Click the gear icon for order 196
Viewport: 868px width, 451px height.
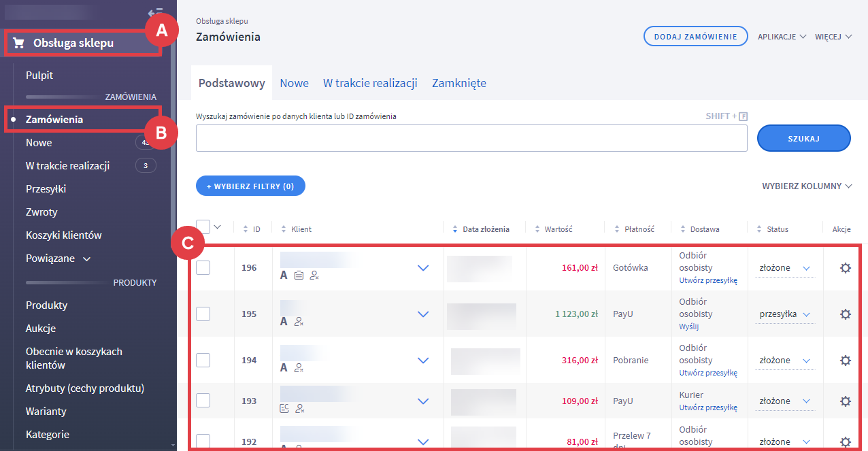(x=846, y=268)
